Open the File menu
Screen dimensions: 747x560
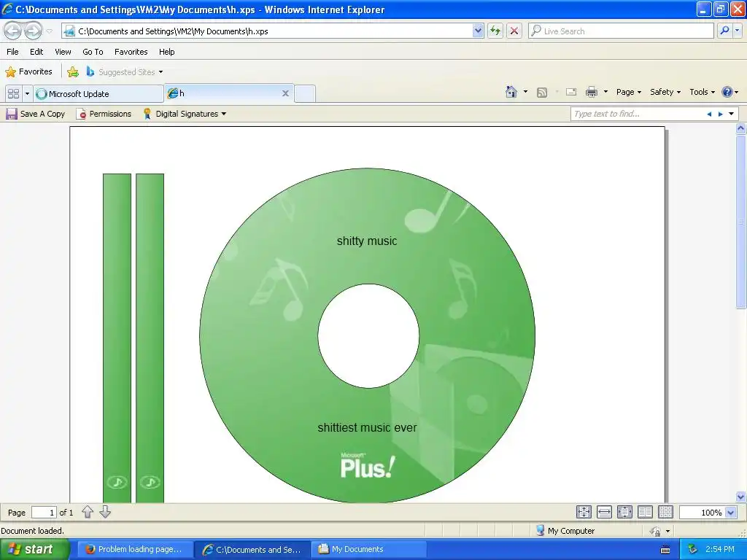(x=12, y=52)
